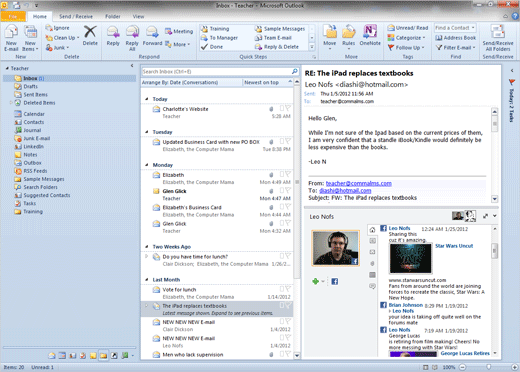Apply the Reply & Delete quick step
Screen dimensions: 520x372
(x=277, y=47)
